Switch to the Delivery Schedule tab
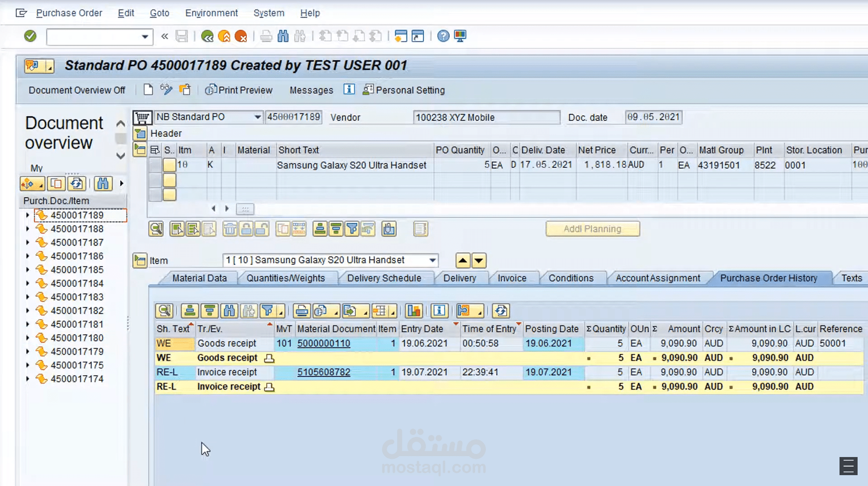 [x=384, y=278]
